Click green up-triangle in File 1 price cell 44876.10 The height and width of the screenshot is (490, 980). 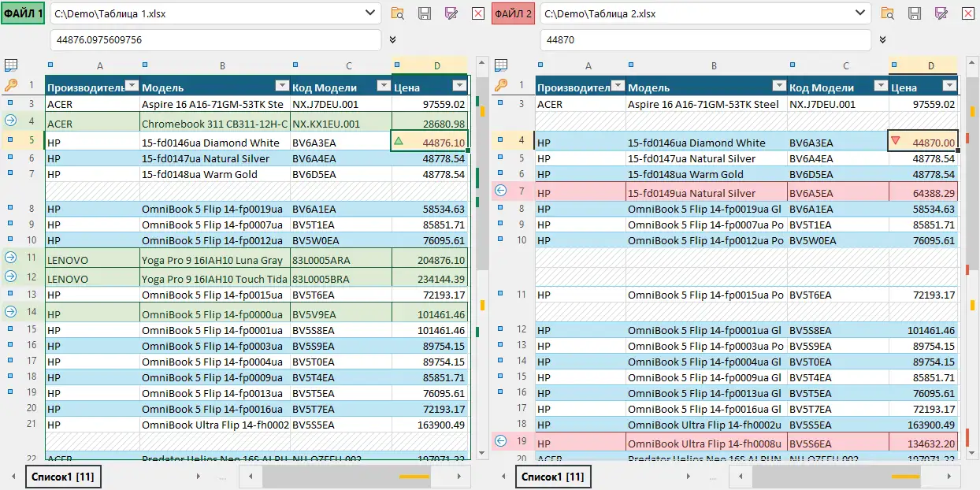tap(399, 141)
